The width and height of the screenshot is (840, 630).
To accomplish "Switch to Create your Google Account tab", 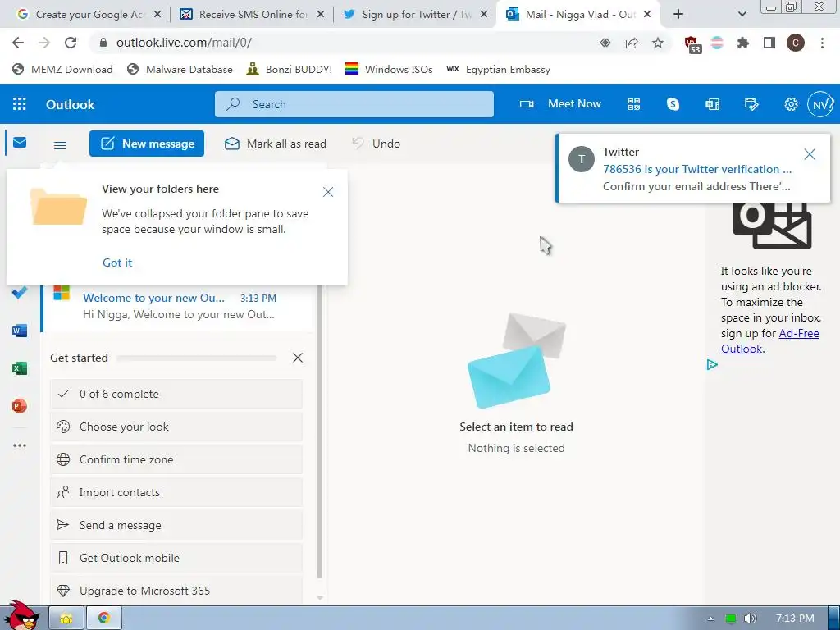I will (x=89, y=15).
